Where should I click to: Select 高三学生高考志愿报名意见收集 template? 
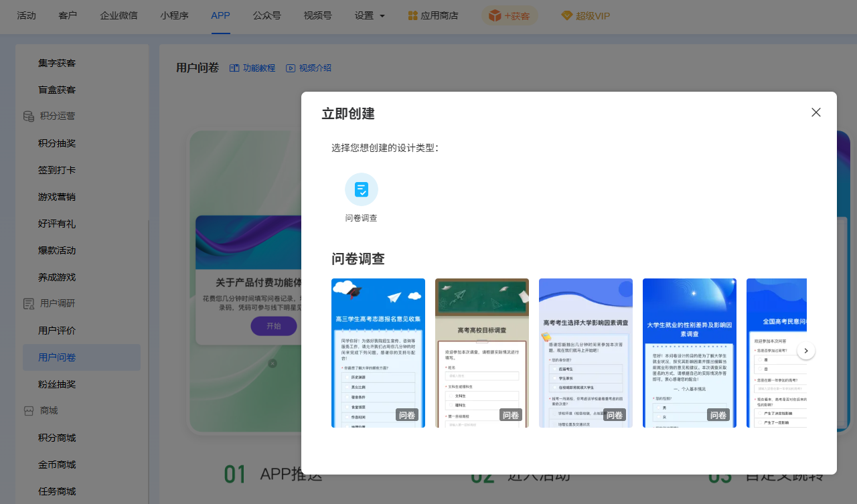pyautogui.click(x=378, y=353)
